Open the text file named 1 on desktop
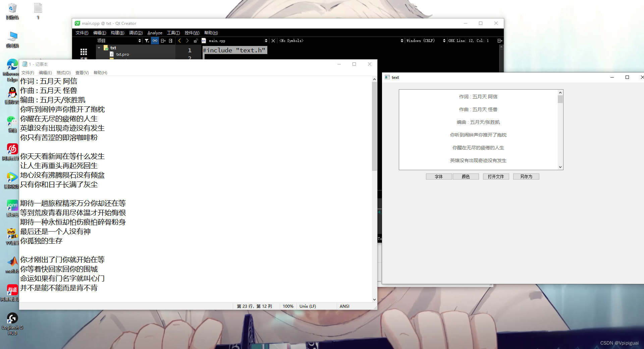Screen dimensions: 644x349 click(38, 11)
